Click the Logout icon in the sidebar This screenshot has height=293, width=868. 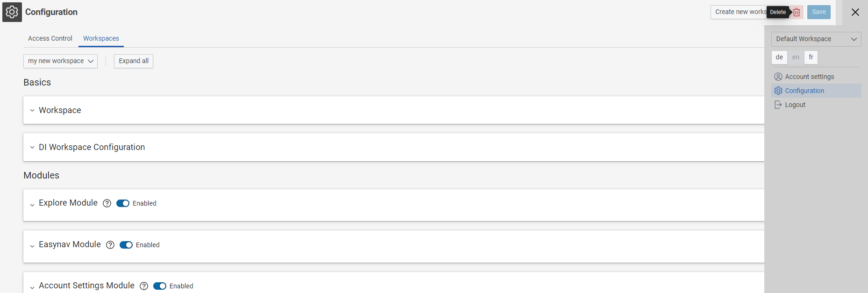tap(778, 104)
